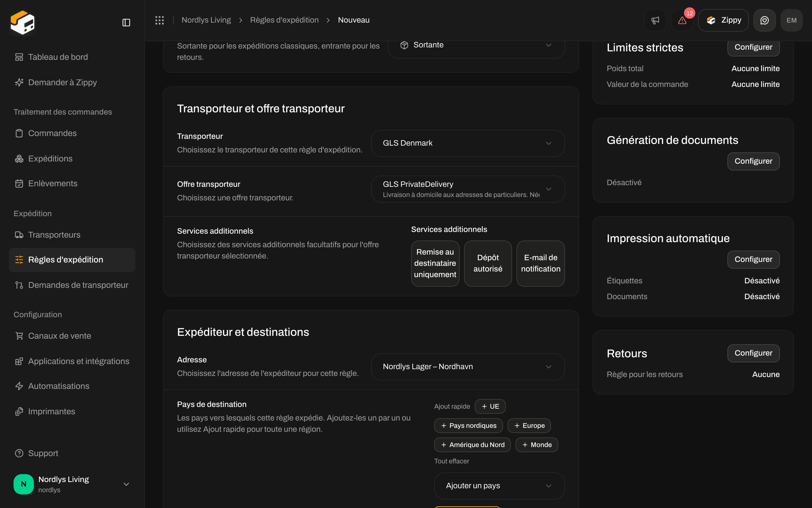Add Monde via quick add
The image size is (812, 508).
coord(537,445)
